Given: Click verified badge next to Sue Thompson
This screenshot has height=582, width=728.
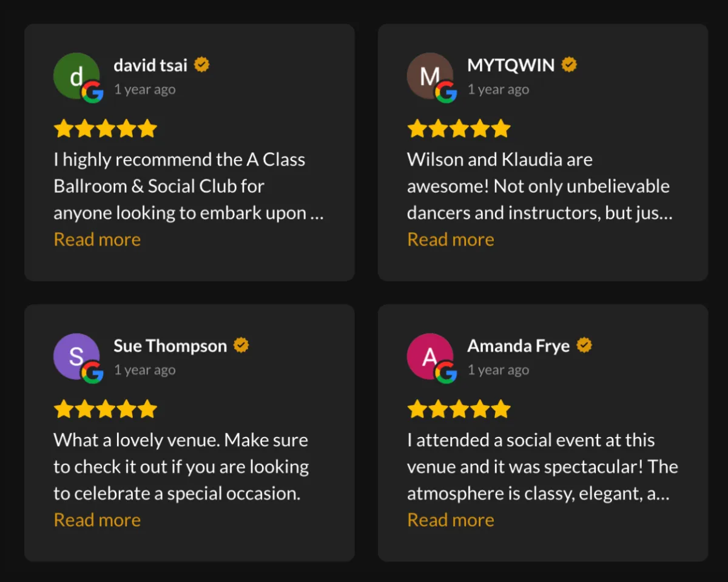Looking at the screenshot, I should pyautogui.click(x=241, y=346).
